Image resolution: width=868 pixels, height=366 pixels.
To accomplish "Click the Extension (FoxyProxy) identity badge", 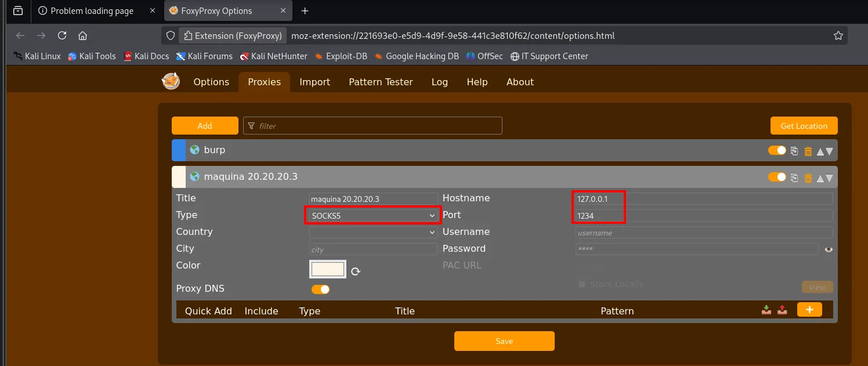I will (x=233, y=35).
